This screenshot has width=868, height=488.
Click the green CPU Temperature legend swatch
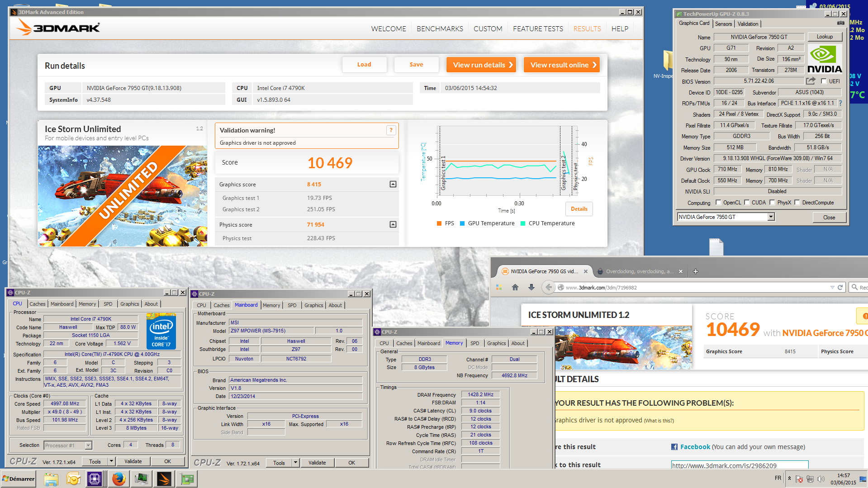pos(523,223)
